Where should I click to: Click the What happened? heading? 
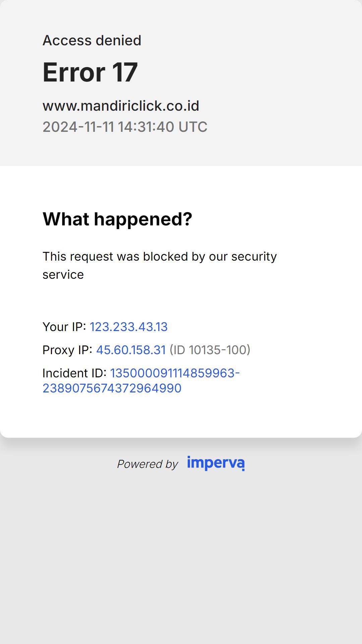(117, 219)
